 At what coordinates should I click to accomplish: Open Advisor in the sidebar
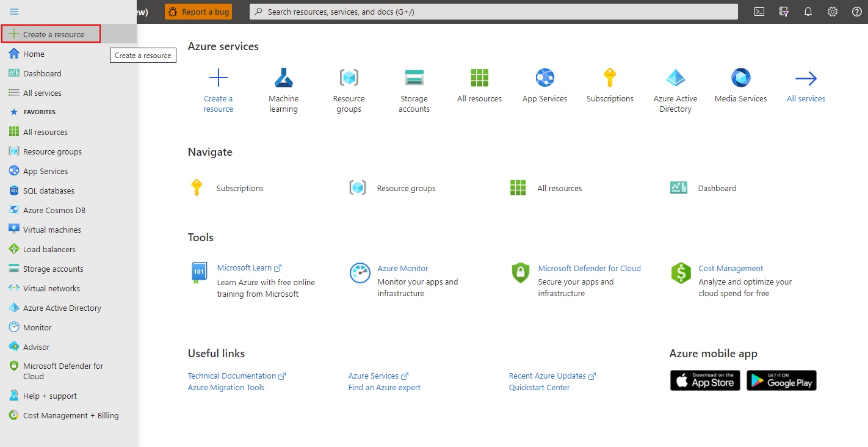(68, 347)
